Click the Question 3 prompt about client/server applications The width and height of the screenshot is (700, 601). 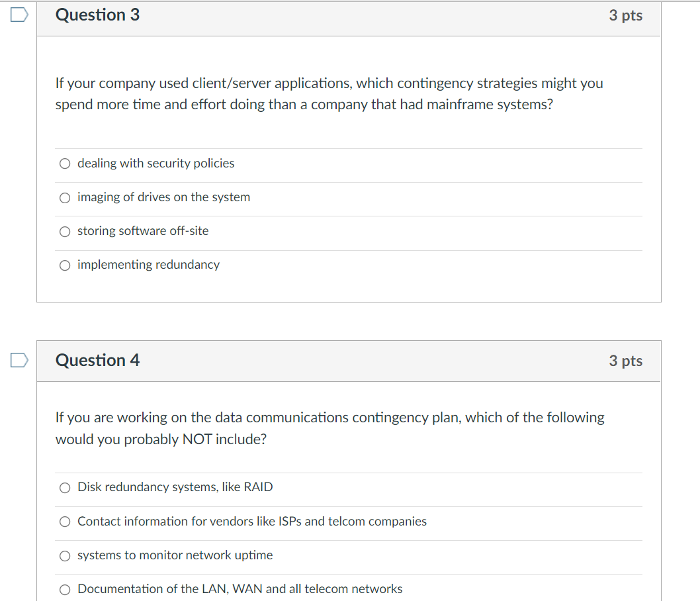(x=329, y=94)
